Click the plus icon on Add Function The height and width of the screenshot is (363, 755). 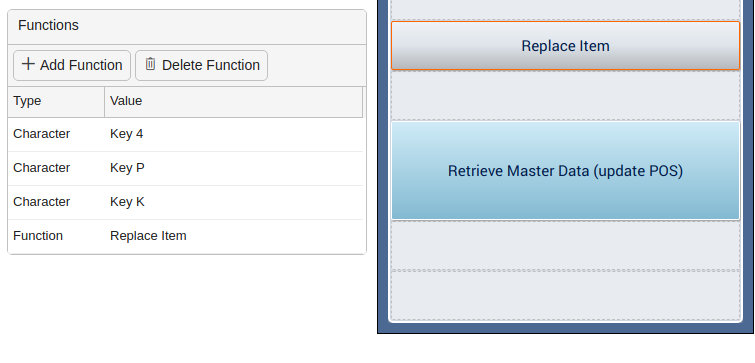point(28,64)
